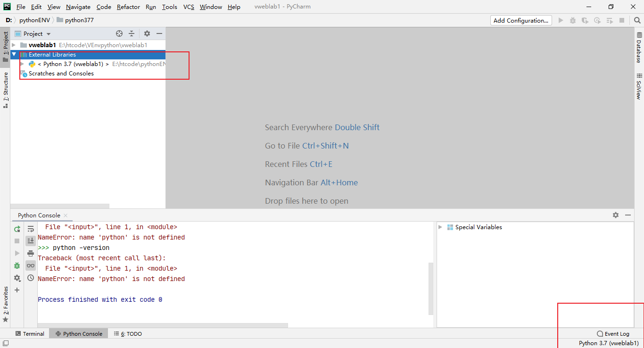Expand the Special Variables node

[x=440, y=227]
